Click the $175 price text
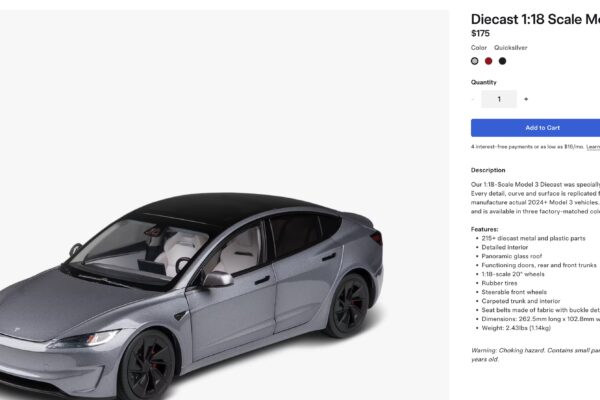The width and height of the screenshot is (600, 400). (x=480, y=33)
